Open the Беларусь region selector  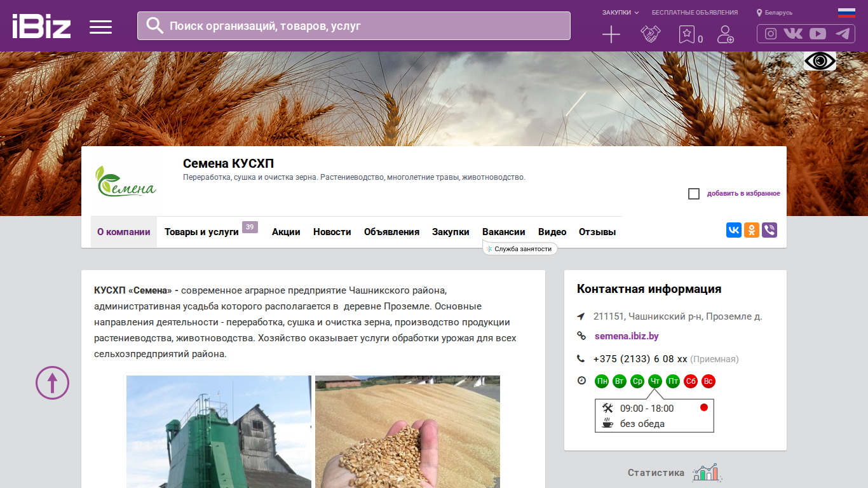[x=775, y=13]
